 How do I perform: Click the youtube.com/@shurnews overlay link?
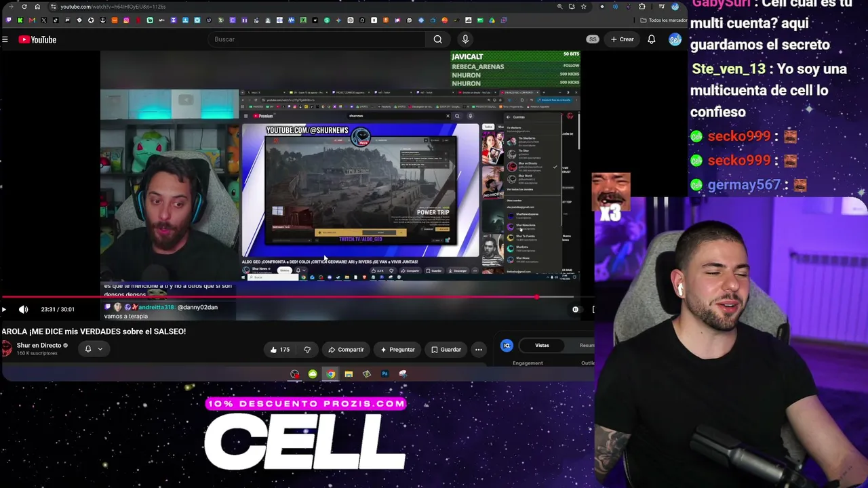click(307, 130)
